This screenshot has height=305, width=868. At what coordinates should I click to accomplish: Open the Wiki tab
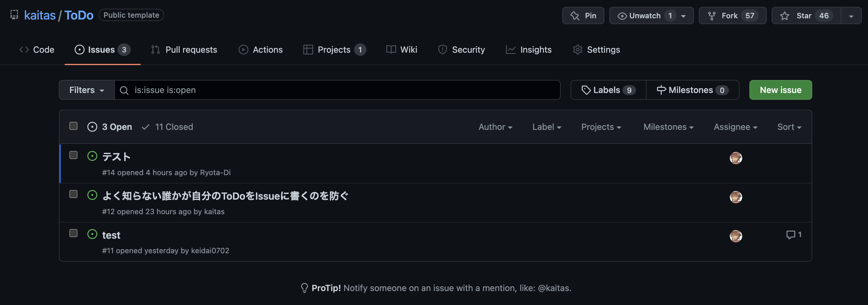pyautogui.click(x=408, y=49)
